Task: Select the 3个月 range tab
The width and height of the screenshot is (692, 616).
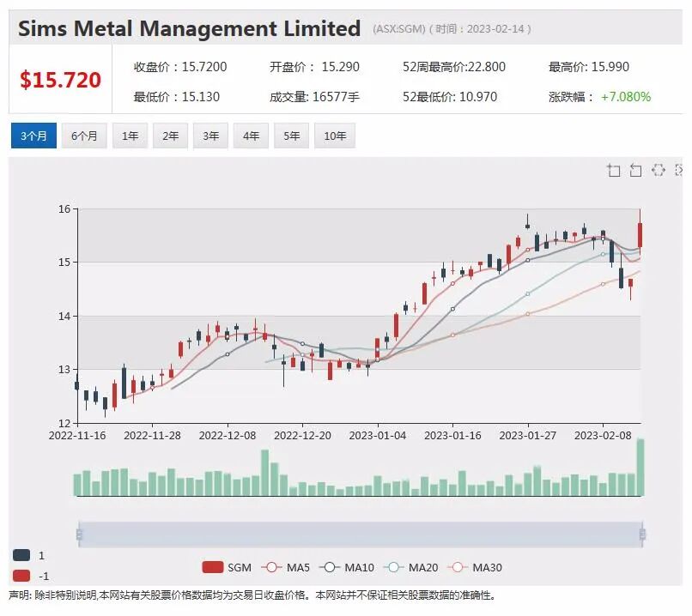Action: [x=33, y=136]
